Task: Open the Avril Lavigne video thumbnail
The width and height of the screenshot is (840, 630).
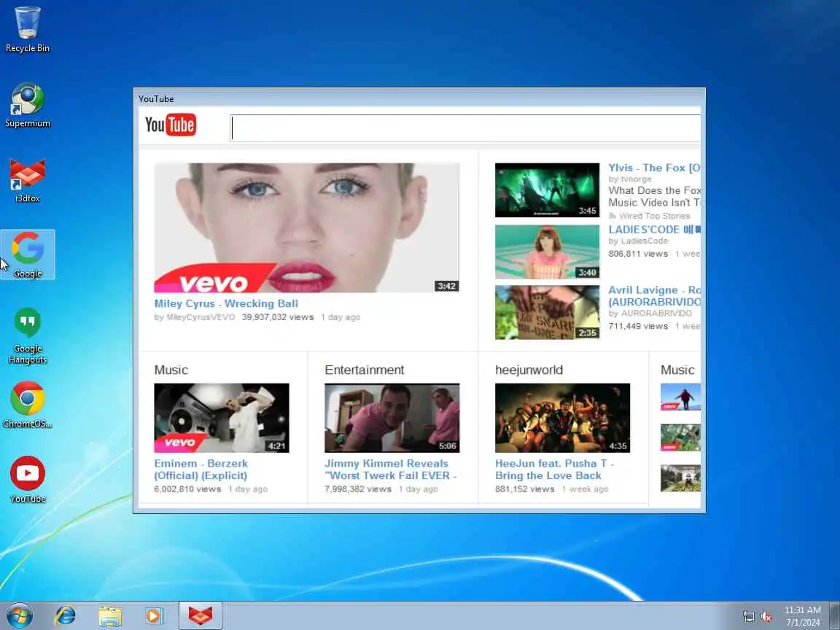Action: click(547, 312)
